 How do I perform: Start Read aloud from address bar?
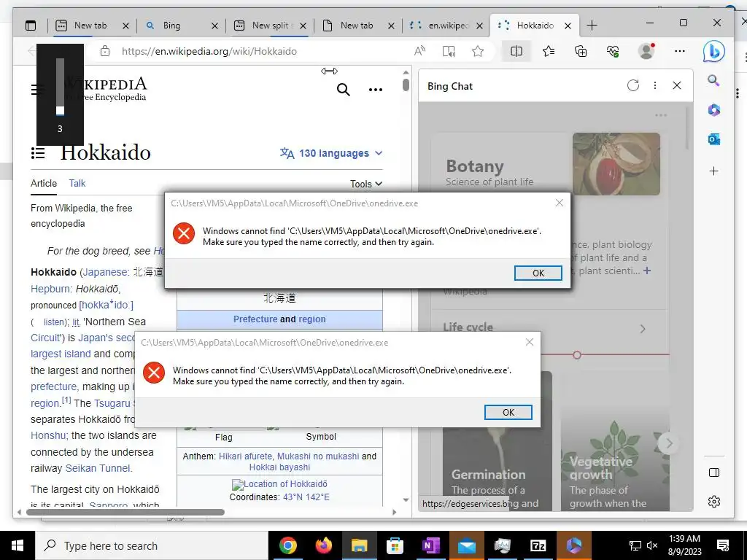pos(419,51)
